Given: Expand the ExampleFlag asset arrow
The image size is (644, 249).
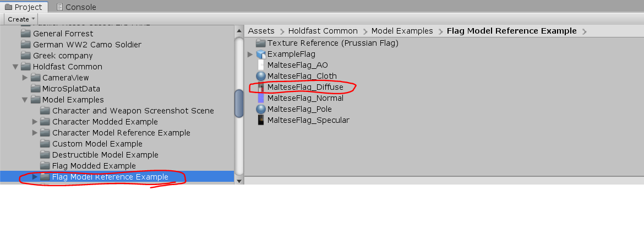Looking at the screenshot, I should 250,54.
